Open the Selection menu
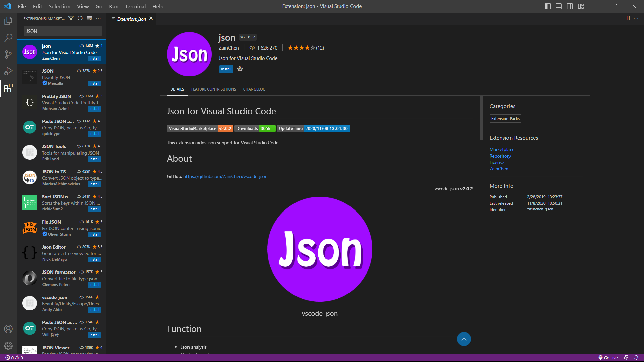The height and width of the screenshot is (362, 644). 59,6
